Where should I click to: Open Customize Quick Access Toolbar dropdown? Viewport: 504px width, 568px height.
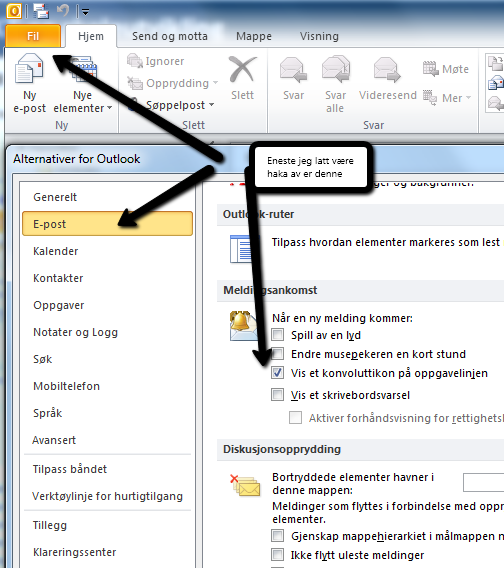86,12
